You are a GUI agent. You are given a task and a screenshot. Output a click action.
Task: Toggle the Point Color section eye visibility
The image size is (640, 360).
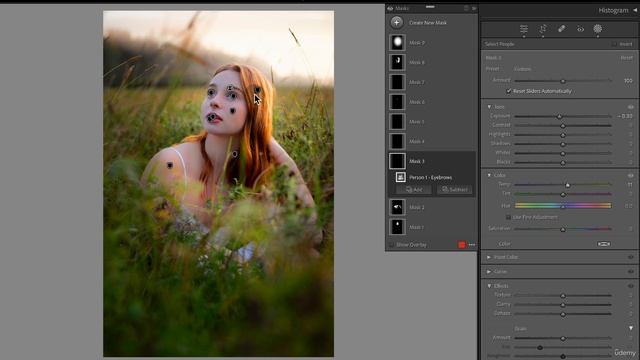click(x=631, y=257)
